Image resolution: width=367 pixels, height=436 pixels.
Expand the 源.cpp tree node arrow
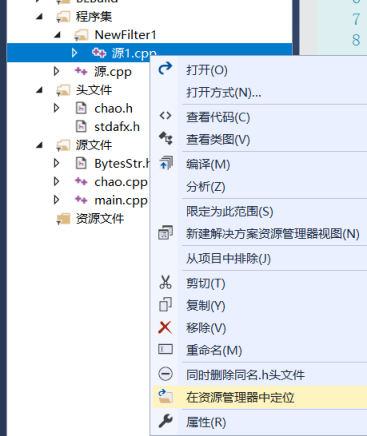point(57,71)
